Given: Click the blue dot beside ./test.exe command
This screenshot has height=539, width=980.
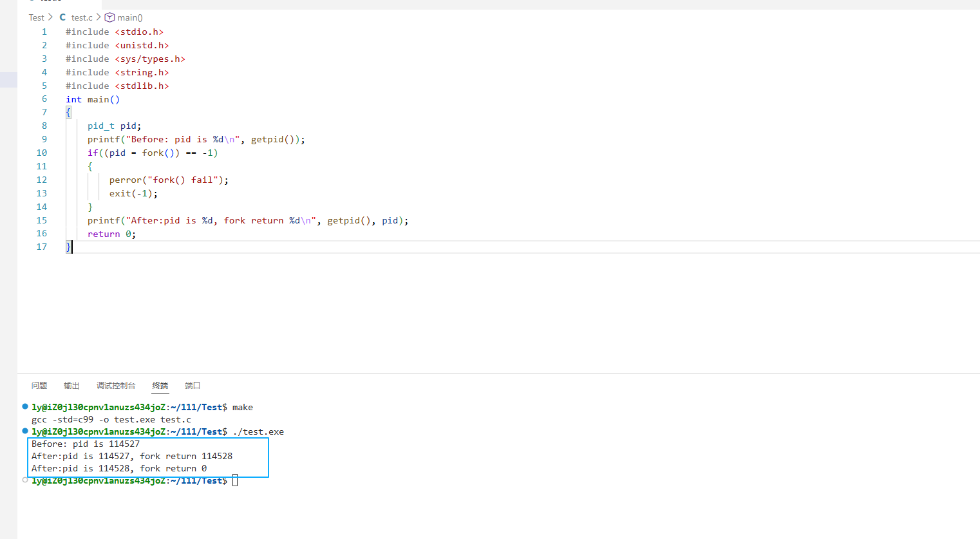Looking at the screenshot, I should click(25, 431).
